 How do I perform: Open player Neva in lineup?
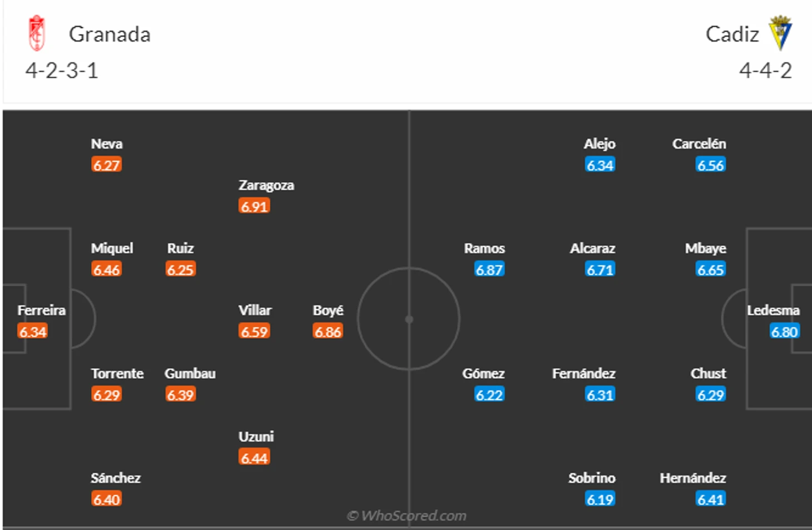[x=107, y=144]
